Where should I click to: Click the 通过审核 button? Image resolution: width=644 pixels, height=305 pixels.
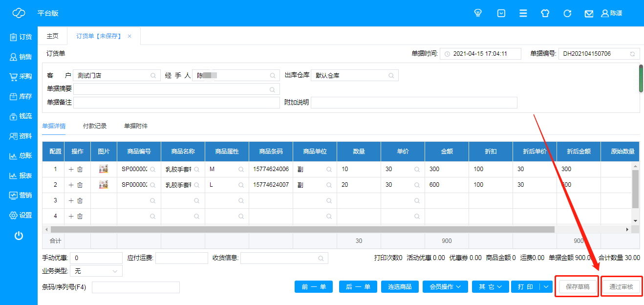click(x=621, y=287)
